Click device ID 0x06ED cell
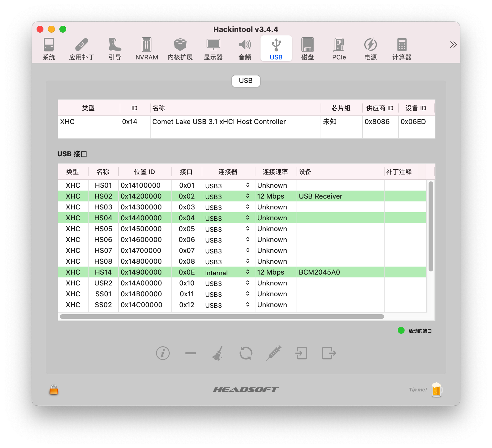 (x=416, y=122)
